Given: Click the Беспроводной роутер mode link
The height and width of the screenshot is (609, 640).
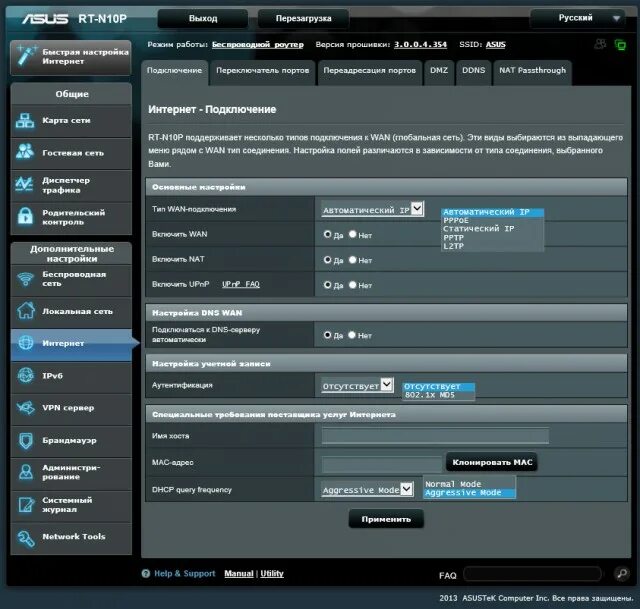Looking at the screenshot, I should click(258, 44).
